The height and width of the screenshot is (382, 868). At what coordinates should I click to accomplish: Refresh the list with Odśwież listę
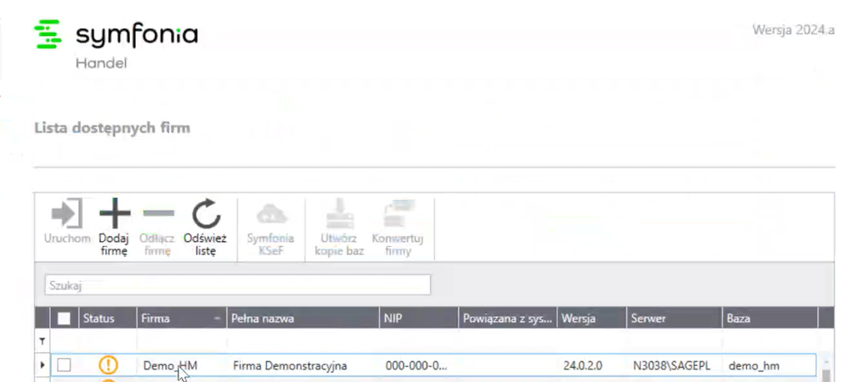tap(205, 215)
